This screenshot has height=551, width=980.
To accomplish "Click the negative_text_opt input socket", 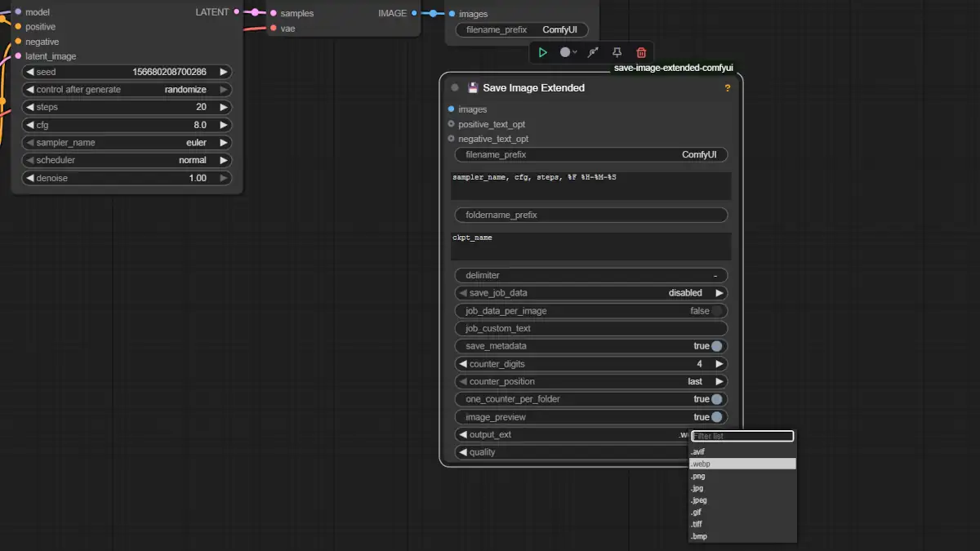I will coord(451,139).
